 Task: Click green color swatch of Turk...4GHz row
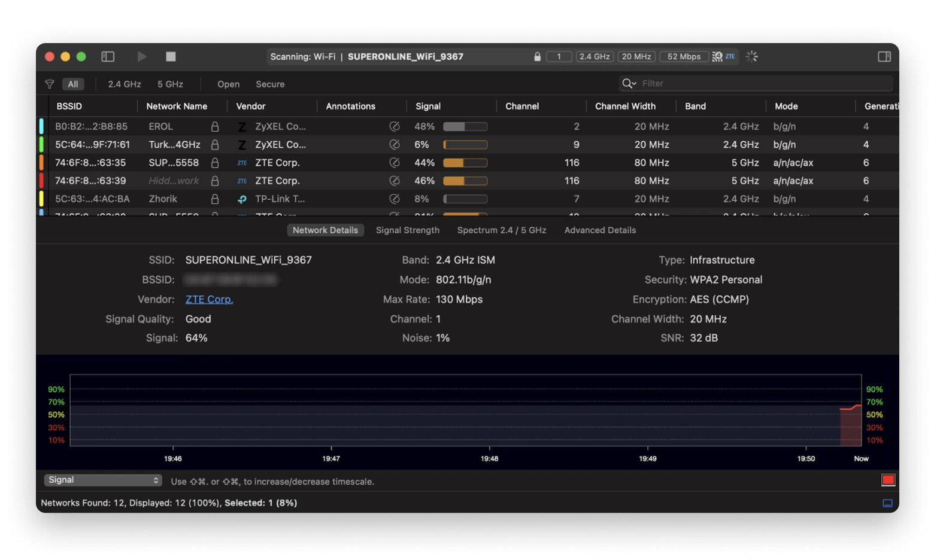pyautogui.click(x=41, y=144)
